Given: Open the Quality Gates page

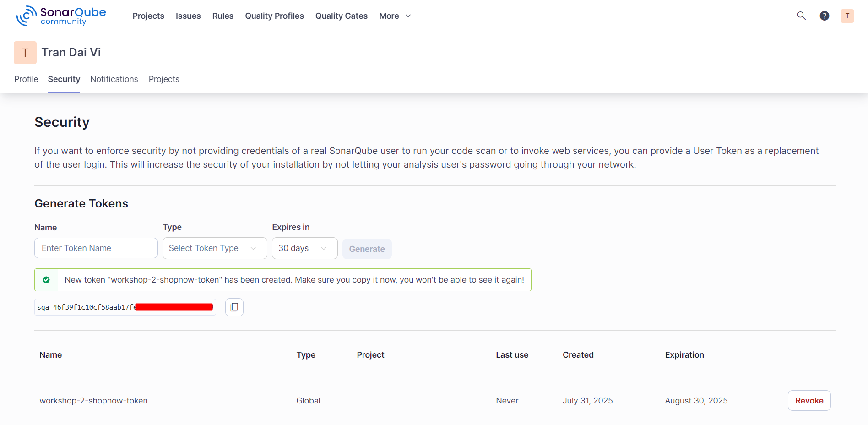Looking at the screenshot, I should (x=341, y=16).
